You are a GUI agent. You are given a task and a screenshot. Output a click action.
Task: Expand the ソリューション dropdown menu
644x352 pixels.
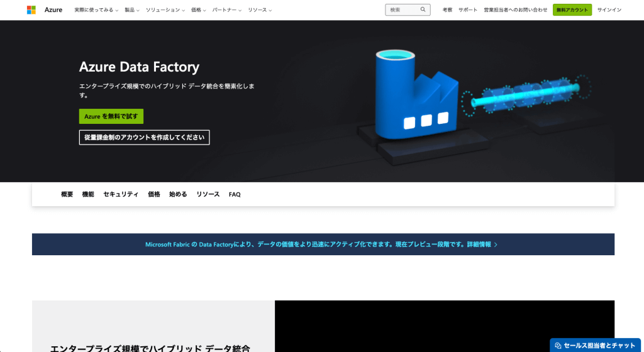point(165,10)
